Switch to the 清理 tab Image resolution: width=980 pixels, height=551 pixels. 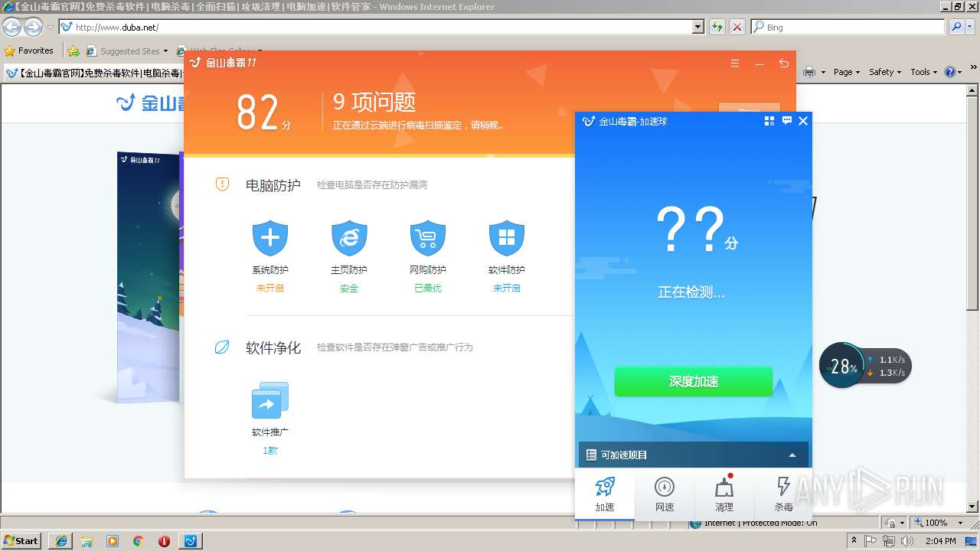724,494
